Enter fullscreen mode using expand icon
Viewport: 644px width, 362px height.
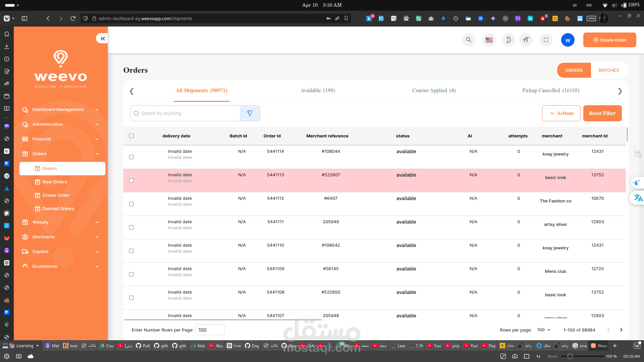tap(546, 40)
